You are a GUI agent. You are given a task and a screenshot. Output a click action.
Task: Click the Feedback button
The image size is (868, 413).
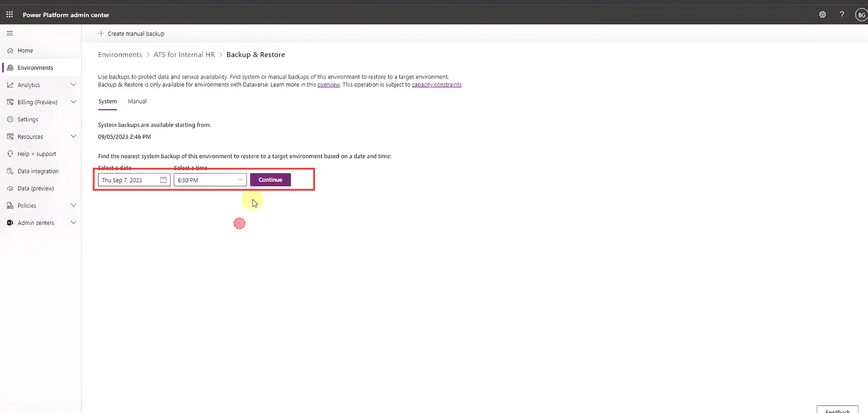click(837, 410)
